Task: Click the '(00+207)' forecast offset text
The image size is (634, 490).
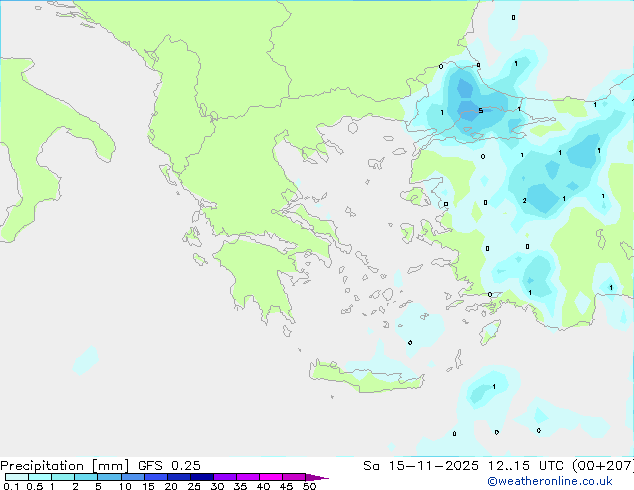Action: click(603, 466)
